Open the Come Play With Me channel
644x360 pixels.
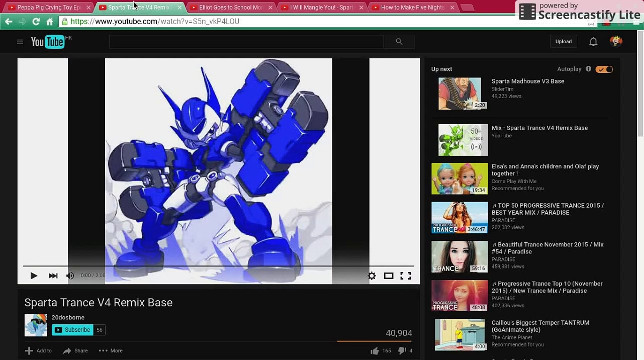tap(514, 181)
